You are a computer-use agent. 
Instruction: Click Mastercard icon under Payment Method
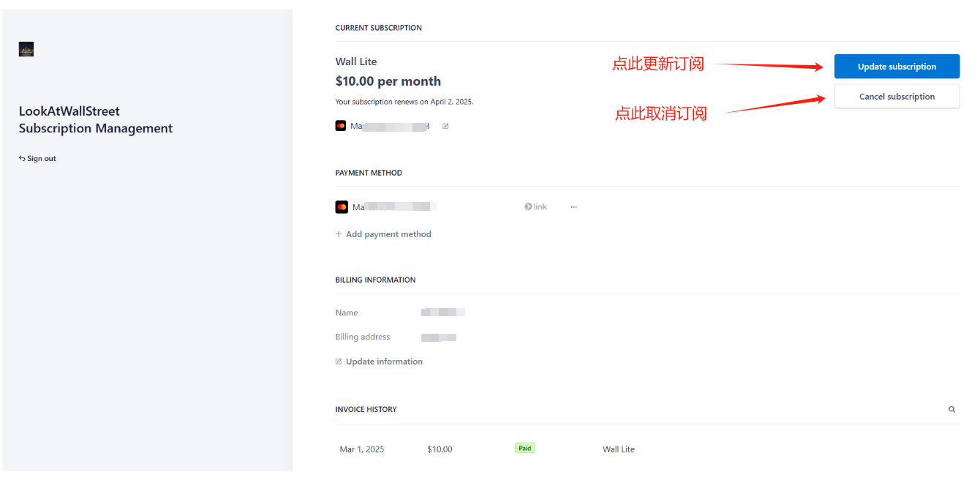tap(342, 207)
